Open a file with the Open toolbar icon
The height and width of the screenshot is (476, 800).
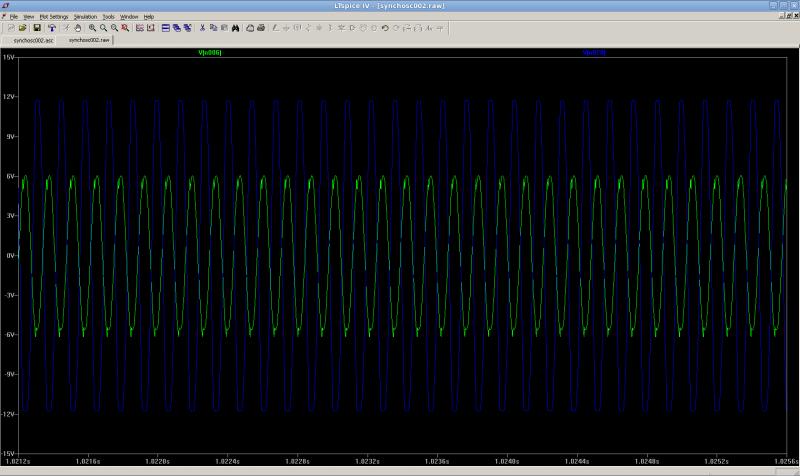tap(23, 28)
